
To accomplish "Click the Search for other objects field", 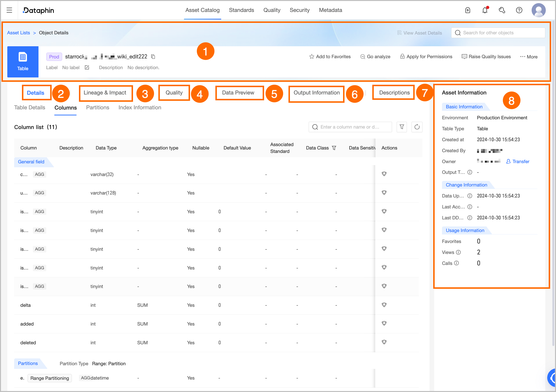I will click(498, 33).
